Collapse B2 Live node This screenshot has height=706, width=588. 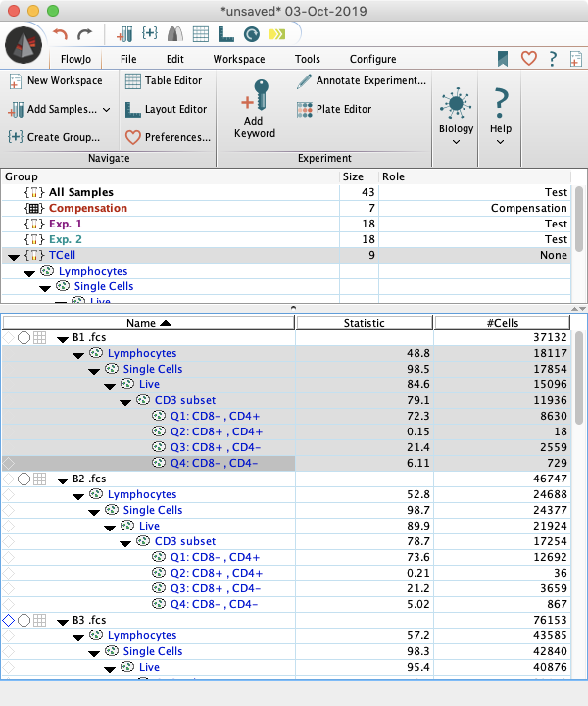tap(110, 529)
